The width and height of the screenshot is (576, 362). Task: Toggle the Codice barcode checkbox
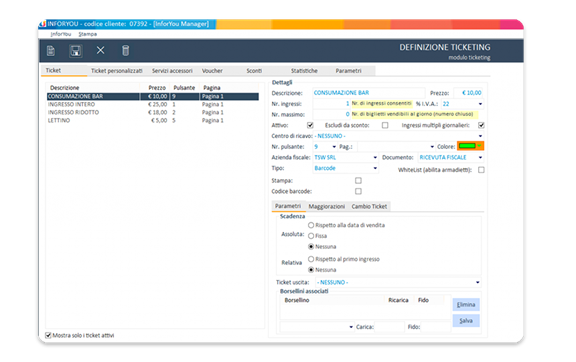(x=358, y=191)
